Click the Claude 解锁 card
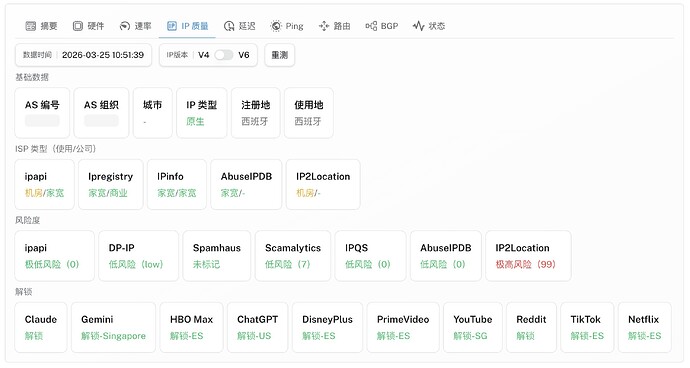The width and height of the screenshot is (690, 368). (41, 327)
